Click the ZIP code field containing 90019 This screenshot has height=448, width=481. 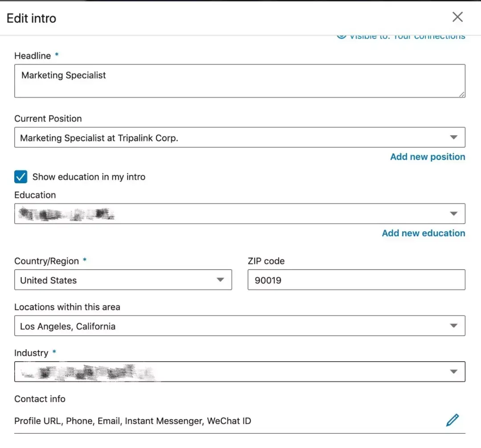point(356,280)
